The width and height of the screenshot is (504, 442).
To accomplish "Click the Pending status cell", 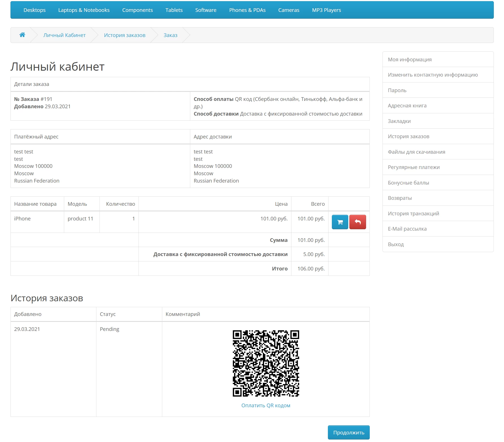I will coord(129,369).
